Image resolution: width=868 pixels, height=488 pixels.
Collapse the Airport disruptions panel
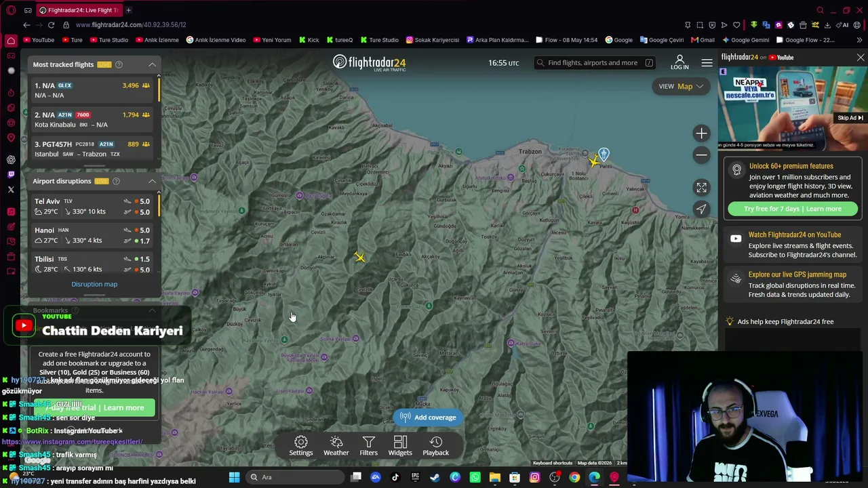tap(152, 181)
